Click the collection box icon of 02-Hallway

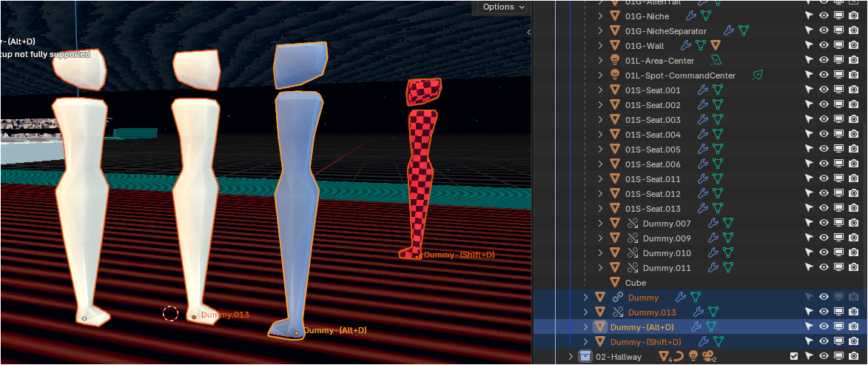click(x=585, y=357)
